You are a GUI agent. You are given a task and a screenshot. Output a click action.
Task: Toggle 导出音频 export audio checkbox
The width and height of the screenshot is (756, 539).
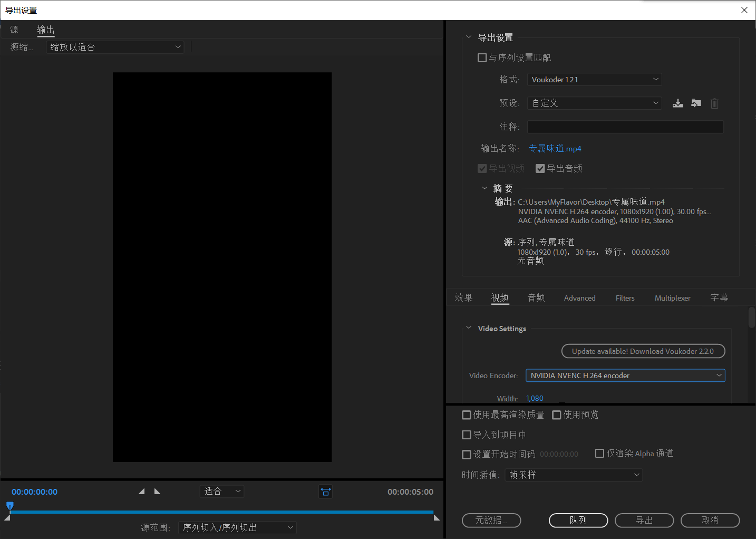point(540,168)
